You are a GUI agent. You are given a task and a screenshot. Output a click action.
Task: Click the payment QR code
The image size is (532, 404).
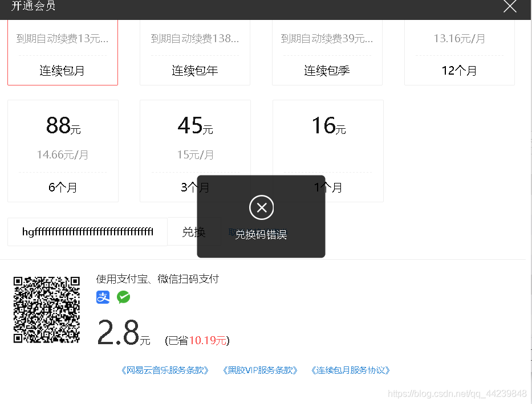coord(47,310)
